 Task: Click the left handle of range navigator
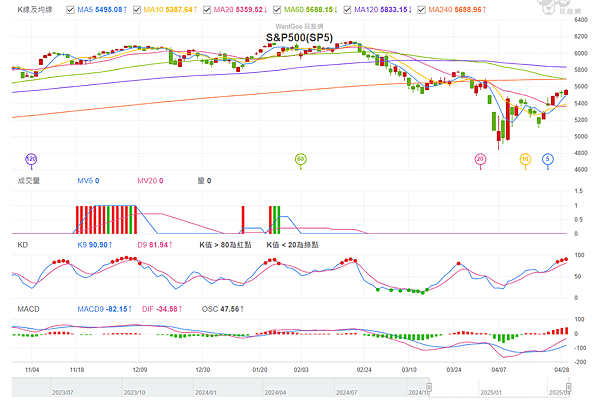(x=429, y=387)
